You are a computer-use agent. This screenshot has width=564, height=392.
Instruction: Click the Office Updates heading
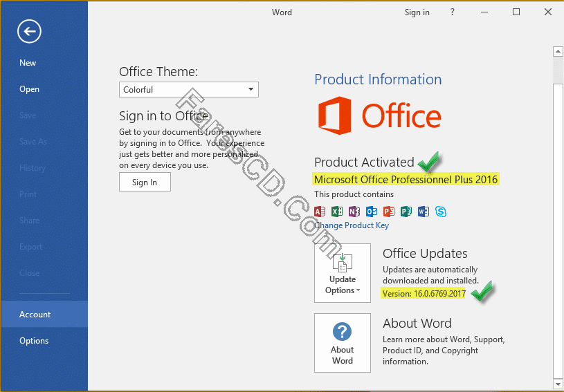[x=425, y=254]
